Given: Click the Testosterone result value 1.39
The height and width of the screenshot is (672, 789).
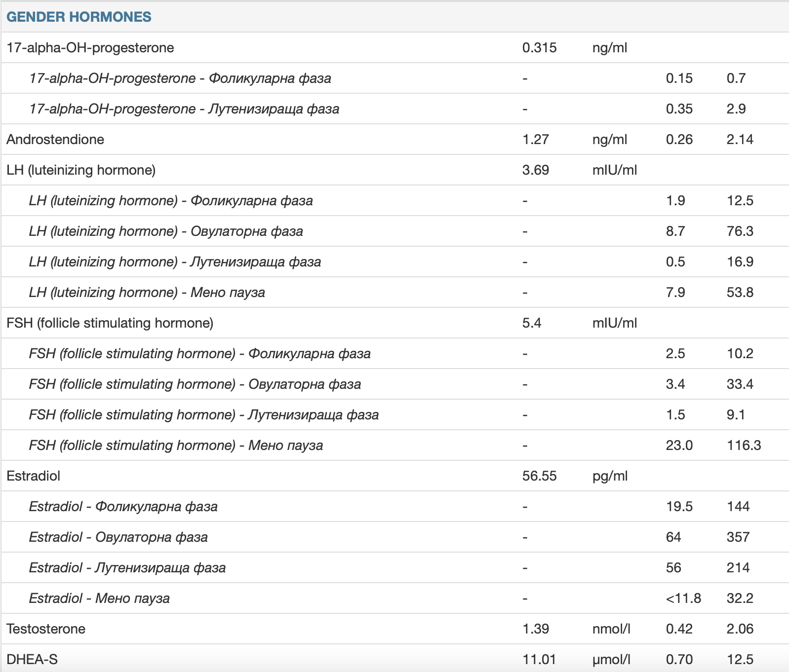Looking at the screenshot, I should pos(535,629).
